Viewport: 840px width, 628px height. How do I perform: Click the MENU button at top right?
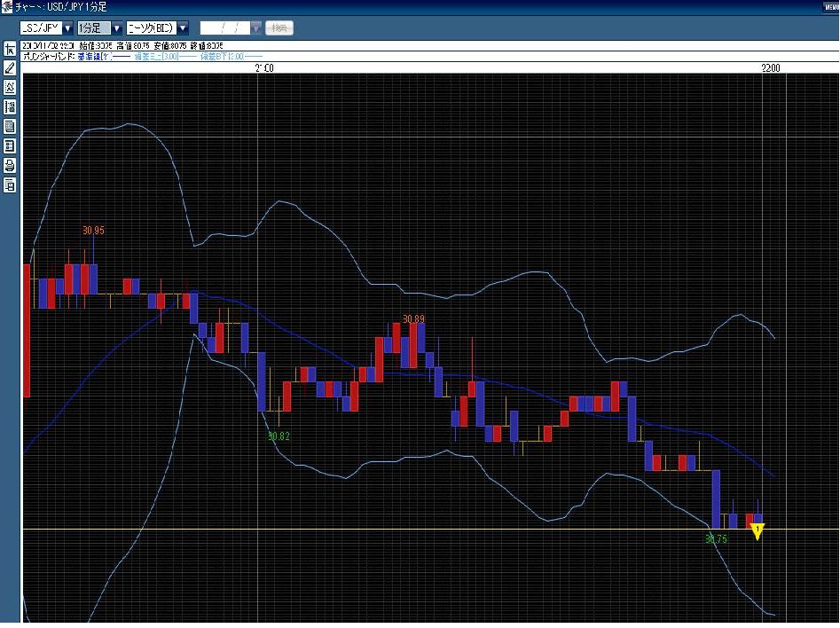point(831,7)
